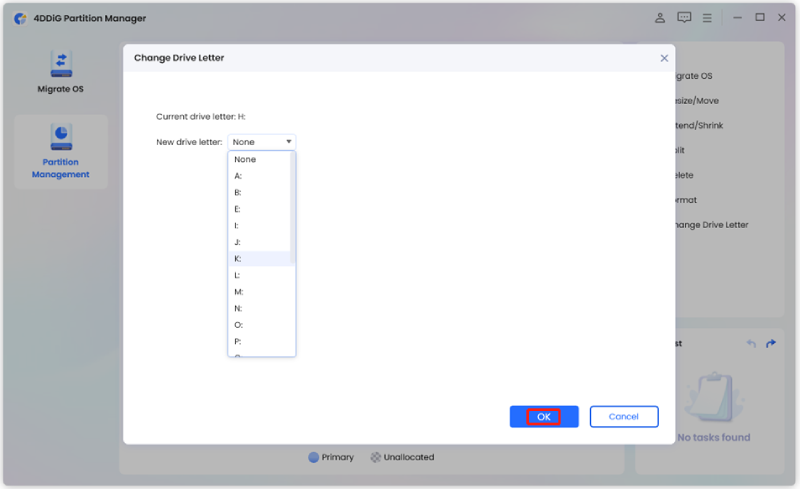Select drive letter B:
This screenshot has width=800, height=489.
click(x=261, y=192)
